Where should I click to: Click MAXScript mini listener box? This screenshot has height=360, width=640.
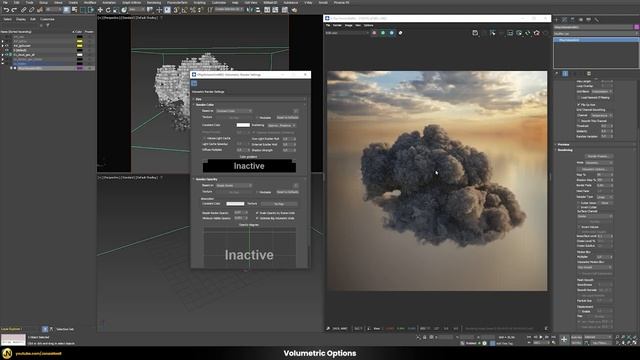[13, 340]
